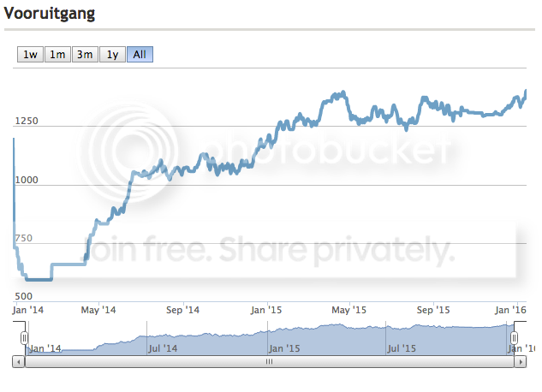Image resolution: width=542 pixels, height=392 pixels.
Task: Grab the right navigator handle
Action: click(x=514, y=338)
